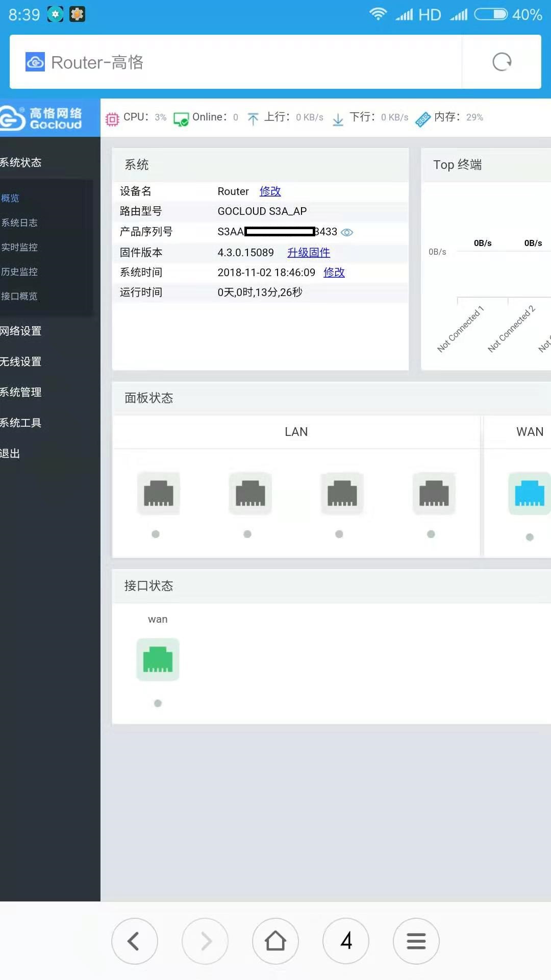Image resolution: width=551 pixels, height=980 pixels.
Task: Tap the browser forward arrow button
Action: pos(205,941)
